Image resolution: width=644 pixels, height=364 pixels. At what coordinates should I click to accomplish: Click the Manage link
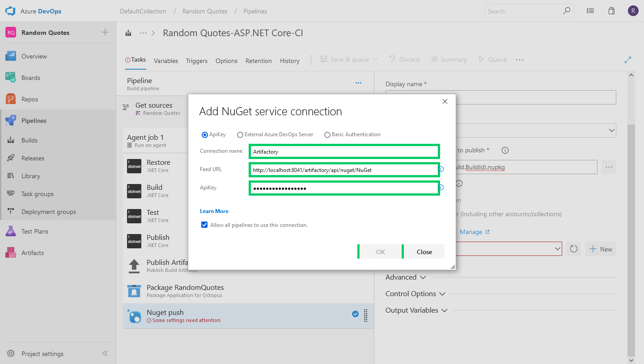475,232
